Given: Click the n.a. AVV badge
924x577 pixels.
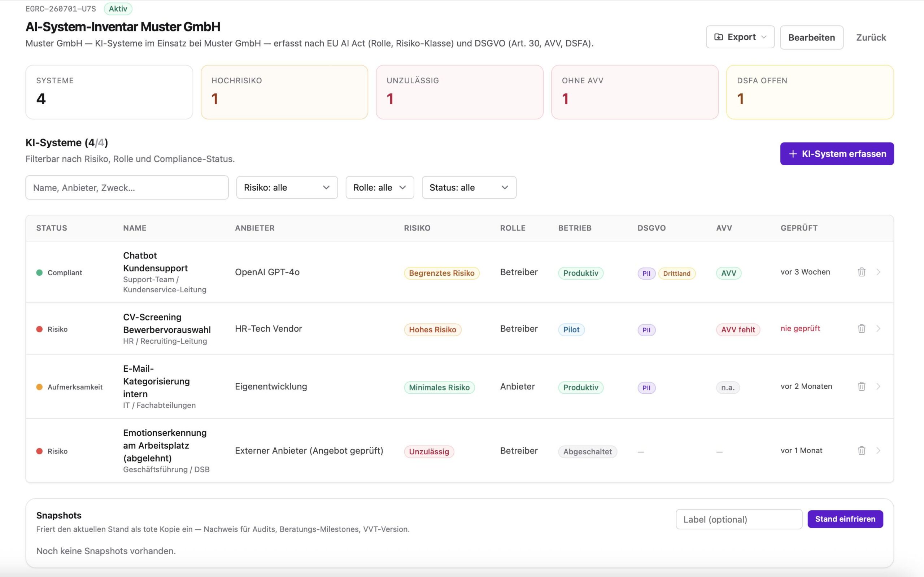Looking at the screenshot, I should [x=728, y=387].
